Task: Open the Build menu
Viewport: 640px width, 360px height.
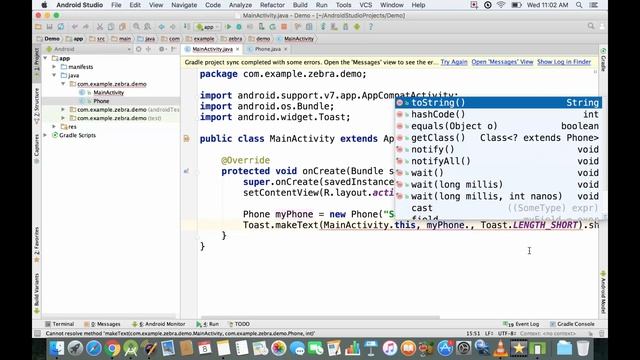Action: tap(300, 5)
